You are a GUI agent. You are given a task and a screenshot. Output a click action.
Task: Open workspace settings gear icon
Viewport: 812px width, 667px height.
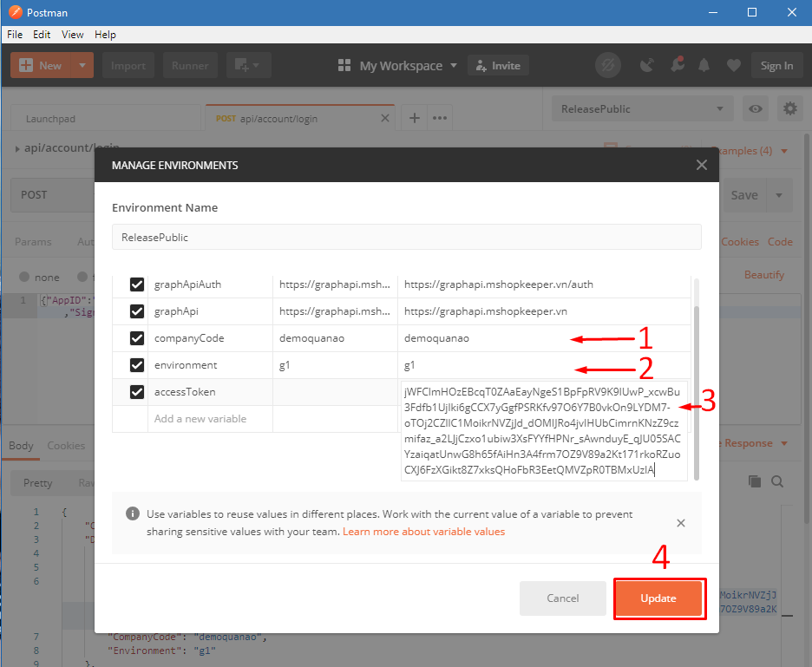[789, 108]
